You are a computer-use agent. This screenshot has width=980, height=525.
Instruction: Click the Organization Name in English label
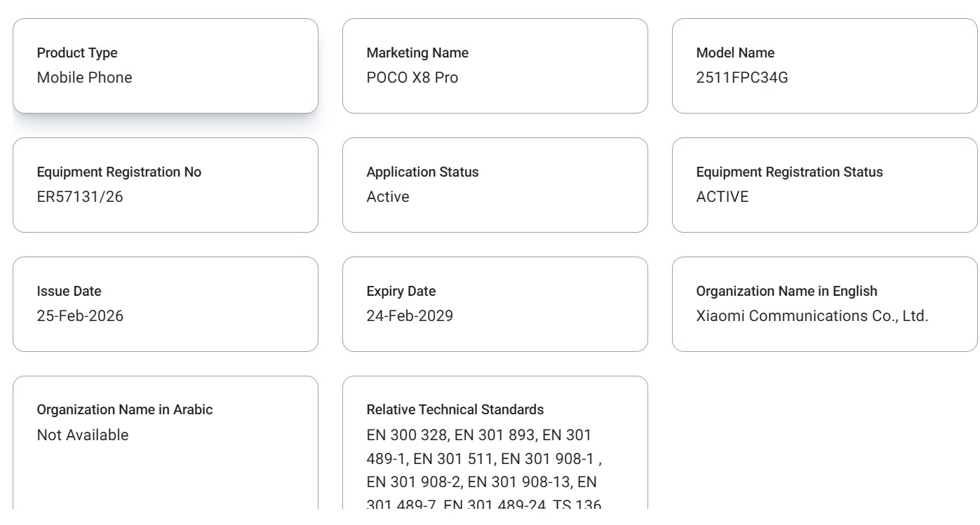(786, 291)
